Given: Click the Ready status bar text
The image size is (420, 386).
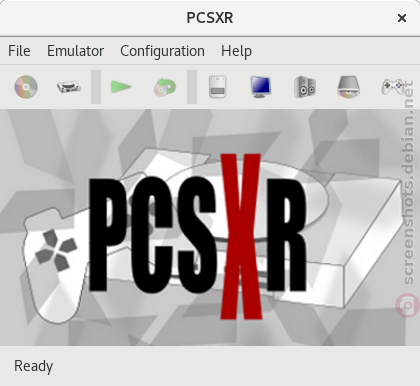Looking at the screenshot, I should pyautogui.click(x=33, y=366).
